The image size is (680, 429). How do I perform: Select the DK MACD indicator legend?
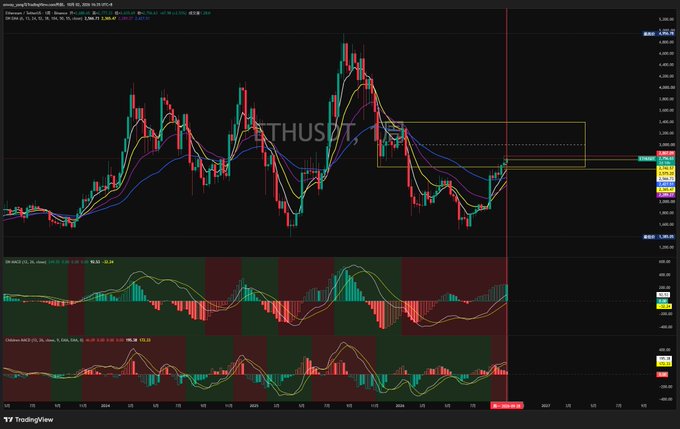click(26, 262)
